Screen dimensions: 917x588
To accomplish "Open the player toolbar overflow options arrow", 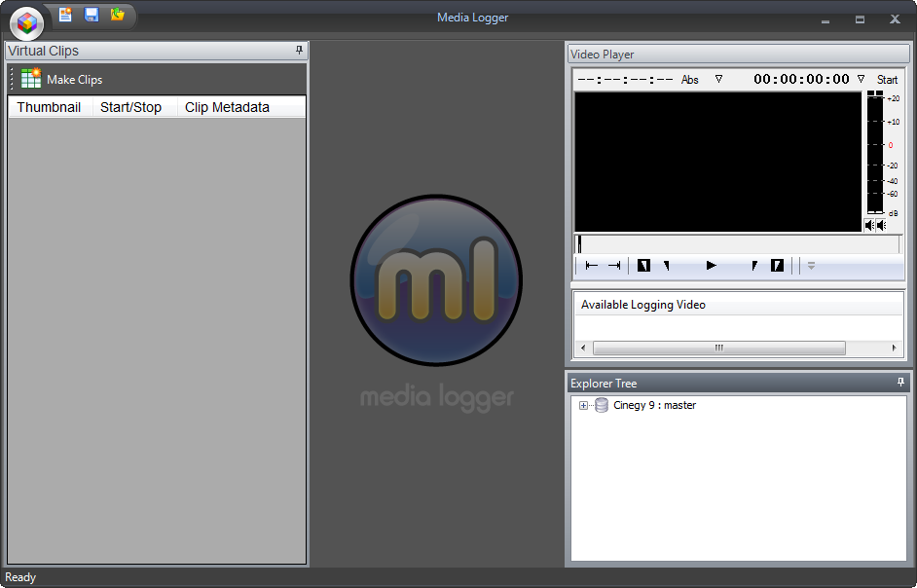I will [x=811, y=265].
